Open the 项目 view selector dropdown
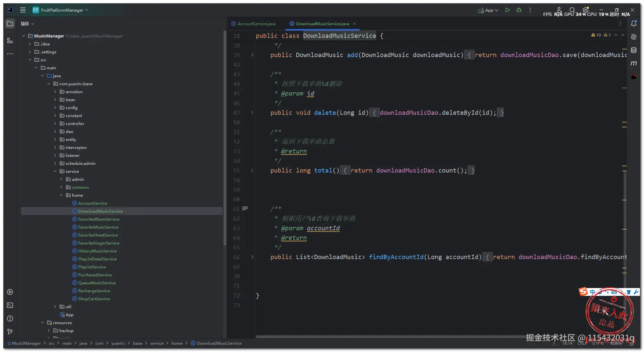 27,24
